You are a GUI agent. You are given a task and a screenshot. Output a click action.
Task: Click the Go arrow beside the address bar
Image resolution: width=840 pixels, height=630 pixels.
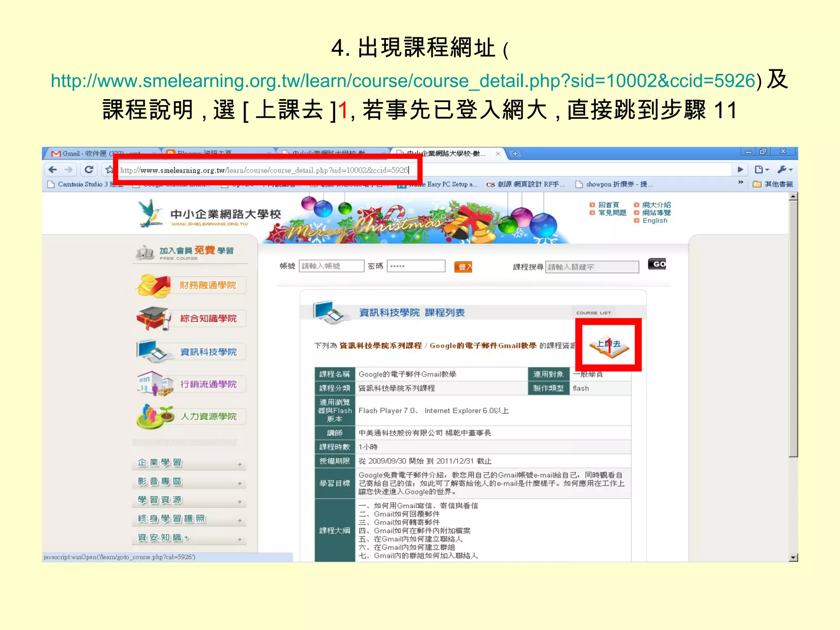740,169
